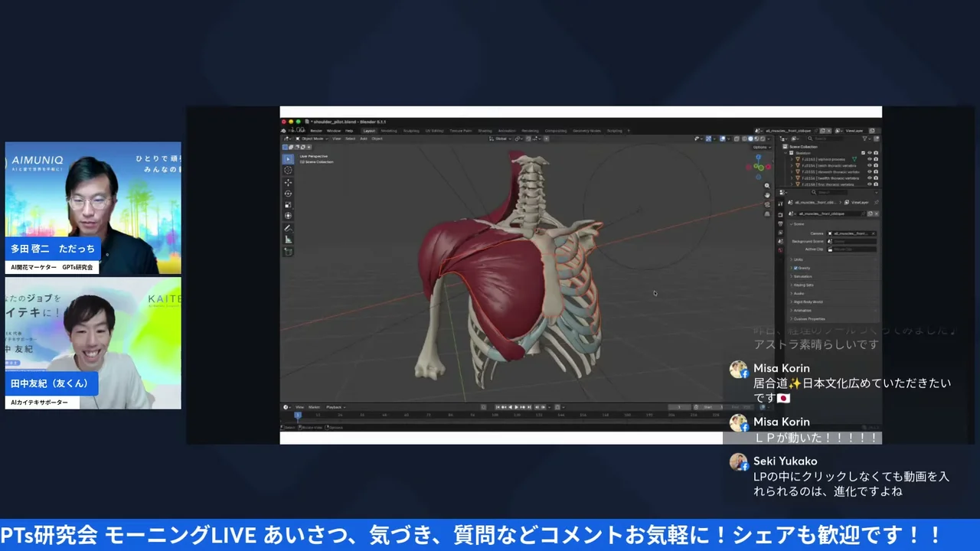Clear the Camera field with X button

(874, 233)
